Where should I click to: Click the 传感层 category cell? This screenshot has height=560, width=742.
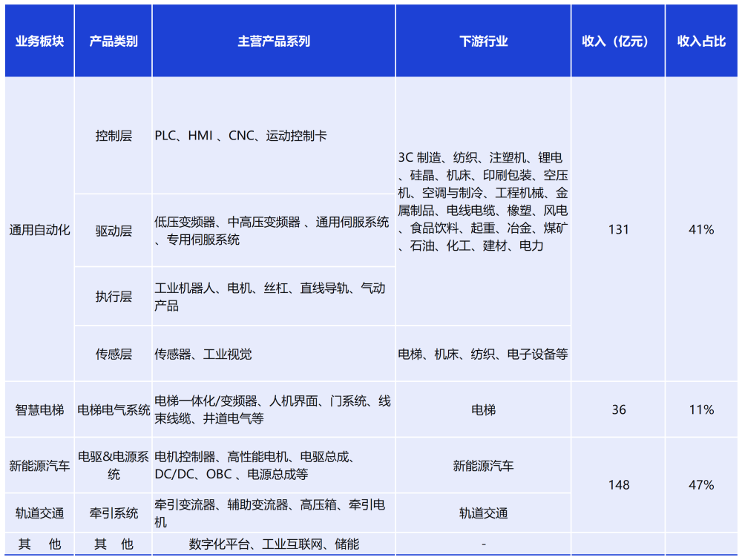(112, 355)
